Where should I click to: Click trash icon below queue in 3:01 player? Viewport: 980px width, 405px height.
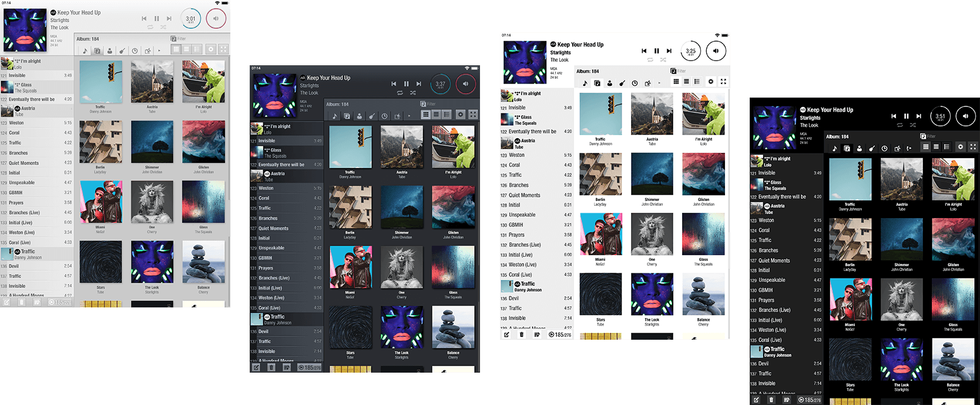pyautogui.click(x=22, y=302)
